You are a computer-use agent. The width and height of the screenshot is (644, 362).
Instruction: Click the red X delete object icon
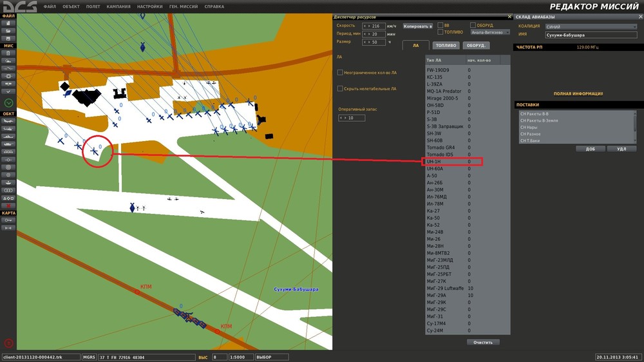click(x=8, y=205)
